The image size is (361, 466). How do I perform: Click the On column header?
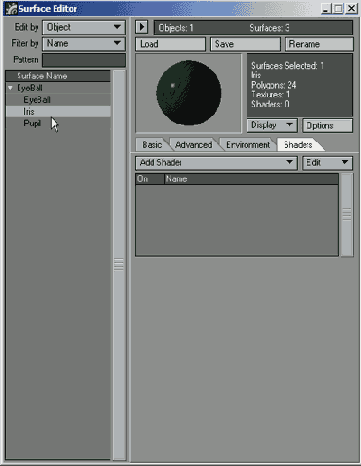tap(150, 179)
